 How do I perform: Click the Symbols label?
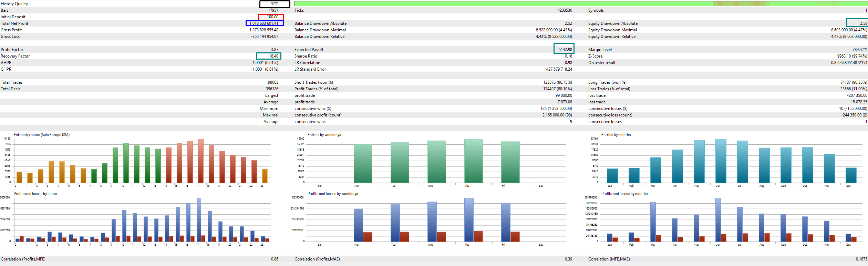(x=596, y=10)
